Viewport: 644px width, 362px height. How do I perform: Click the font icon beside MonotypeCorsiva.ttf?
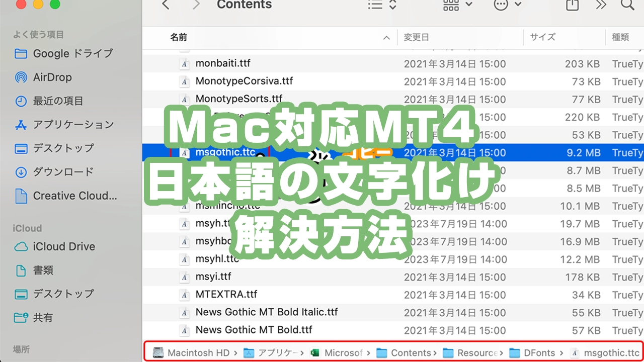coord(185,81)
